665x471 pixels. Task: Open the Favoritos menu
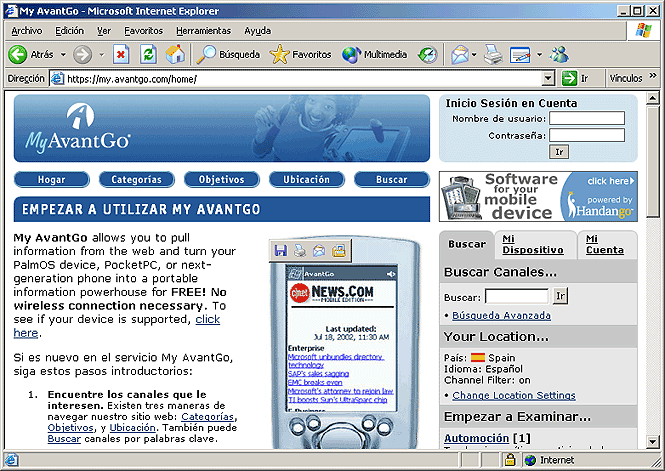(143, 31)
